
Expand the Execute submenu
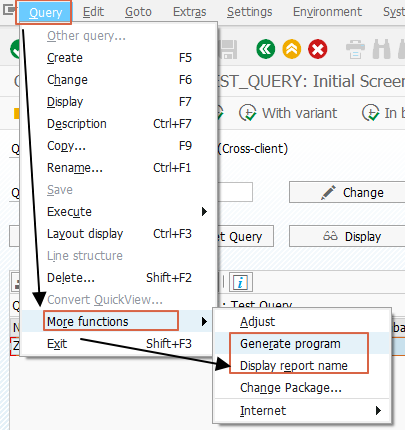coord(119,212)
